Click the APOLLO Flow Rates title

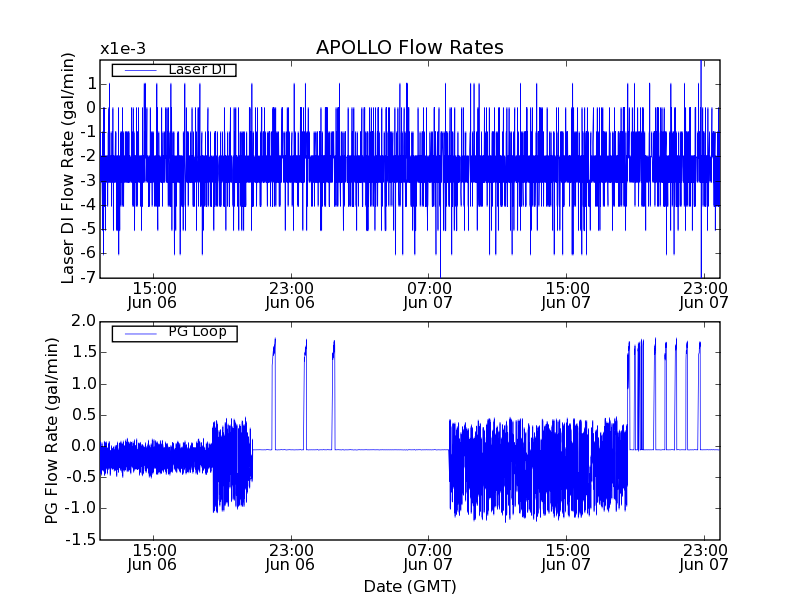[x=410, y=47]
